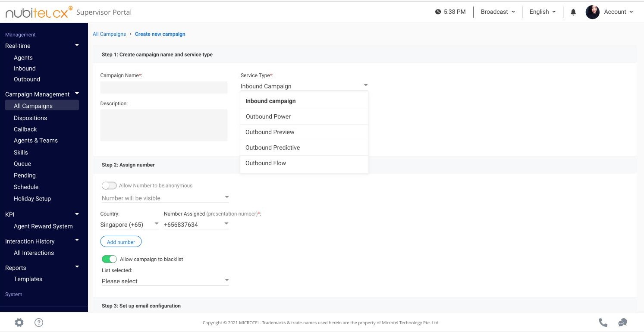Open Skills sidebar item
The height and width of the screenshot is (332, 644).
pos(21,153)
